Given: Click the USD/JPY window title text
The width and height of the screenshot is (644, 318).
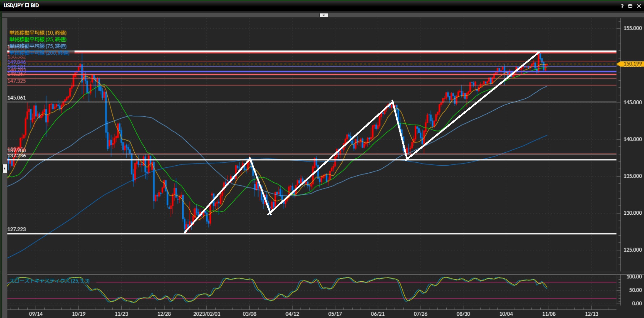Looking at the screenshot, I should tap(21, 5).
